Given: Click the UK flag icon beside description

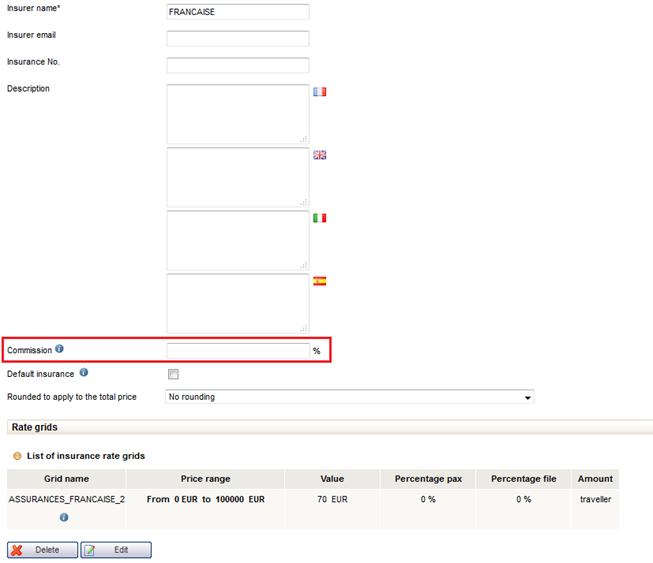Looking at the screenshot, I should coord(320,155).
